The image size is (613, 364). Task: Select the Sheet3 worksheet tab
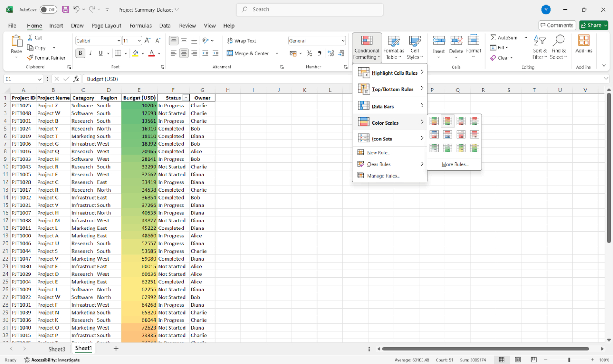pos(57,348)
